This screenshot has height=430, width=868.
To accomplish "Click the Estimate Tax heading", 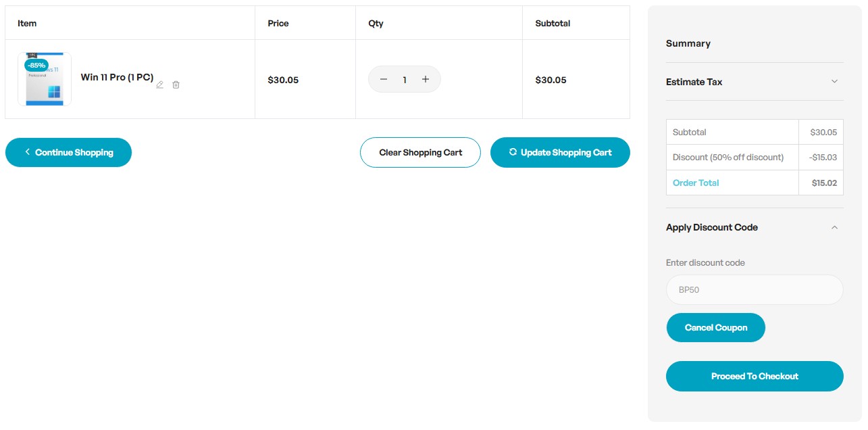I will [x=694, y=82].
